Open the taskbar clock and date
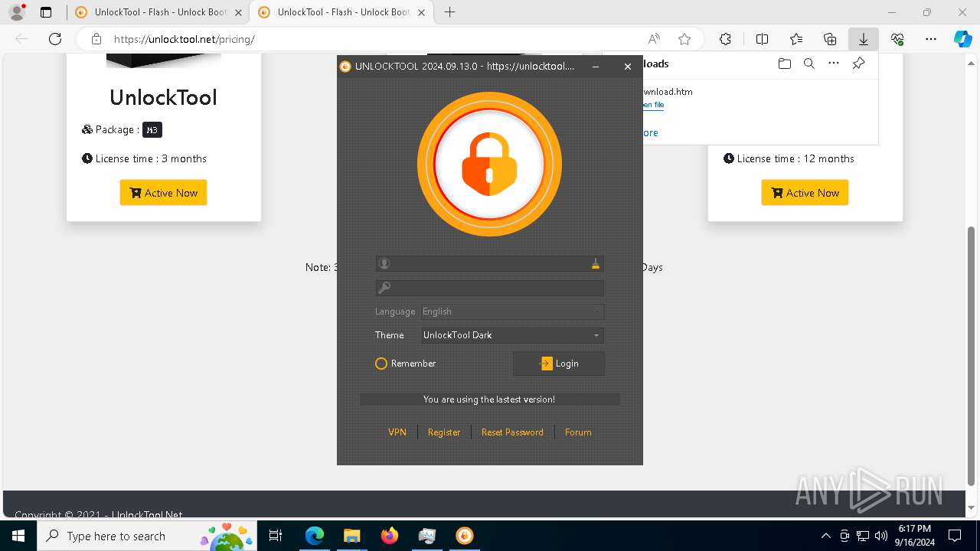The width and height of the screenshot is (980, 551). (x=915, y=536)
